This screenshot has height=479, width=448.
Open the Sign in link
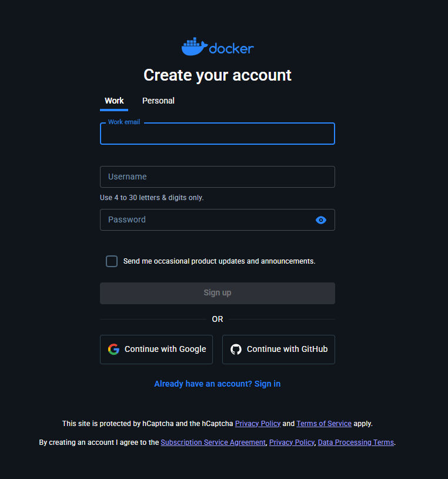click(268, 384)
